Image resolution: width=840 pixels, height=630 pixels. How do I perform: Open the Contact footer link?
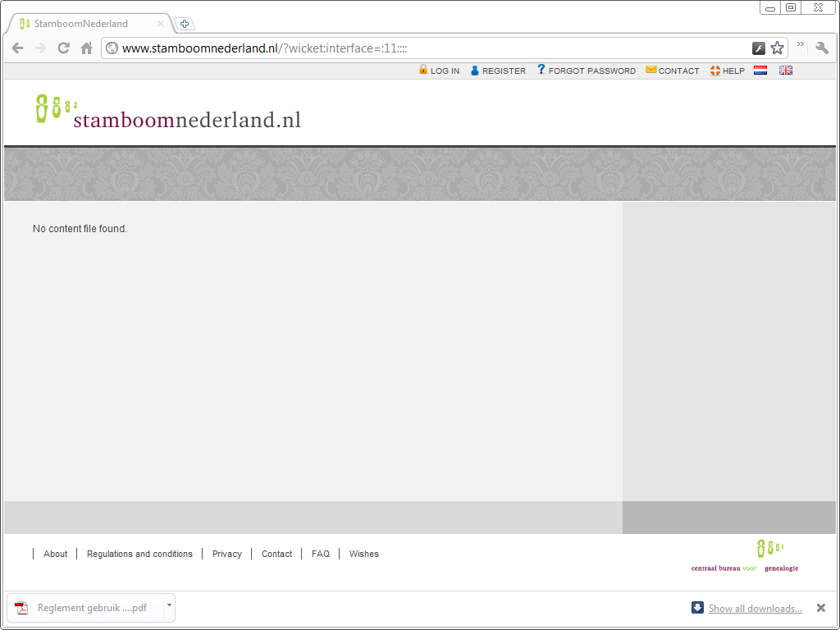click(x=276, y=554)
